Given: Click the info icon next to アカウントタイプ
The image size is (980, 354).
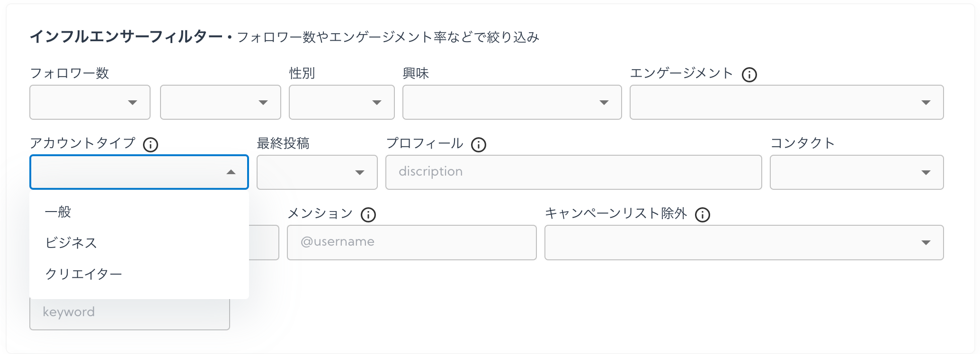Looking at the screenshot, I should point(151,144).
